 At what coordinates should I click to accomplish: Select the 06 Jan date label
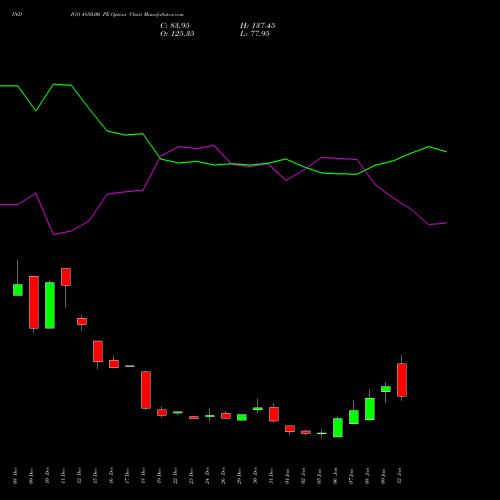(335, 476)
